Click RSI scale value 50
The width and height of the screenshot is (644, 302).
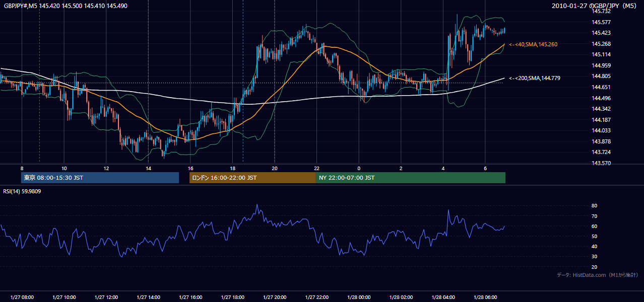[594, 236]
